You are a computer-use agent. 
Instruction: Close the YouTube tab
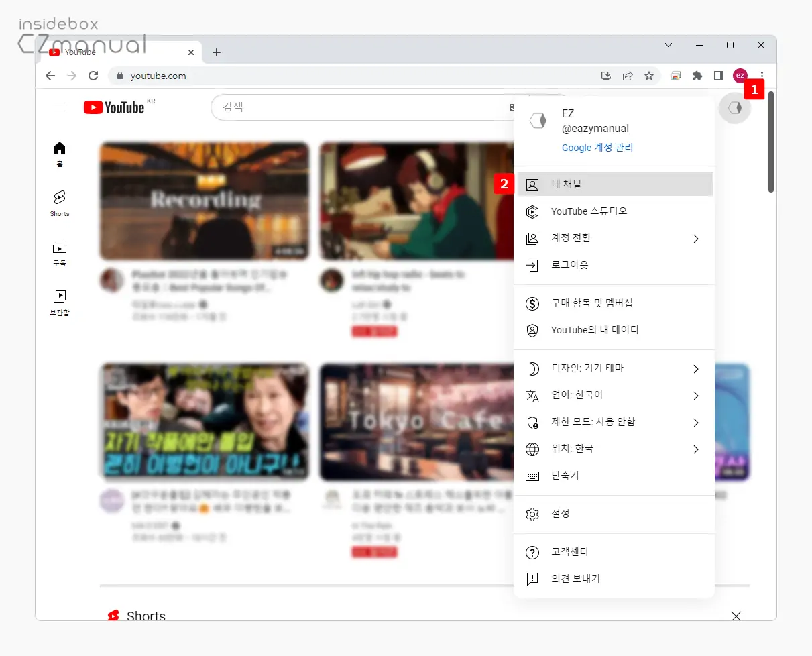(191, 52)
